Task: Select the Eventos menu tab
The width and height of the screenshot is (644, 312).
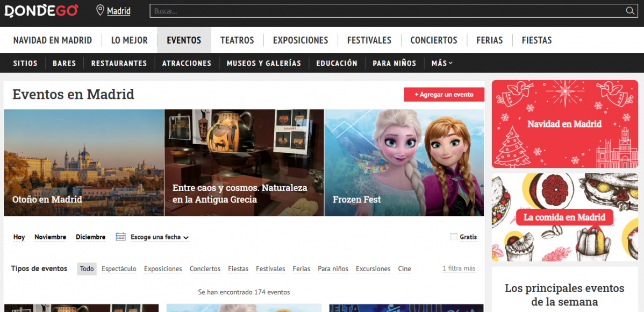Action: click(x=184, y=40)
